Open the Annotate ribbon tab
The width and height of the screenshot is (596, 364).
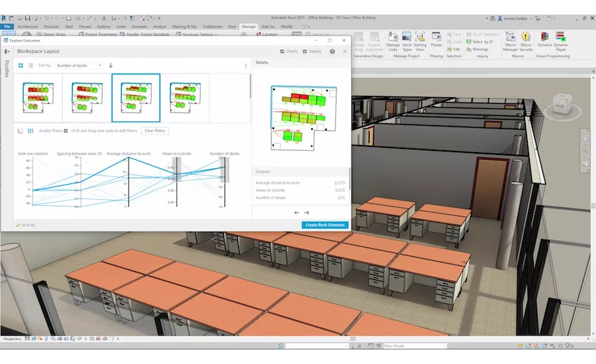(x=139, y=26)
